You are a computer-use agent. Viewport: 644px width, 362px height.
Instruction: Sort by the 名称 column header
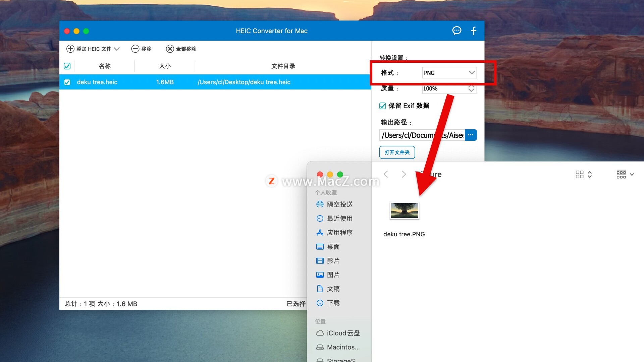[104, 66]
